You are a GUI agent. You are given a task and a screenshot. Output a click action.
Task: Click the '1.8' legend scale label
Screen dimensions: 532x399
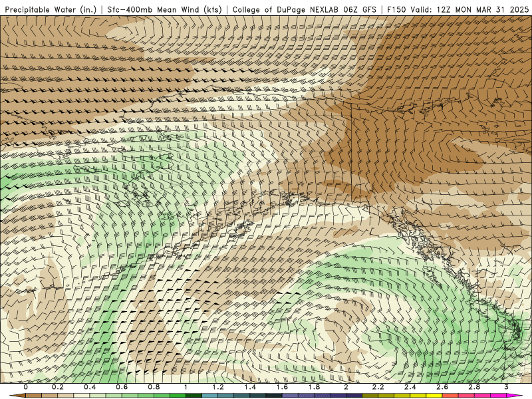[x=314, y=387]
